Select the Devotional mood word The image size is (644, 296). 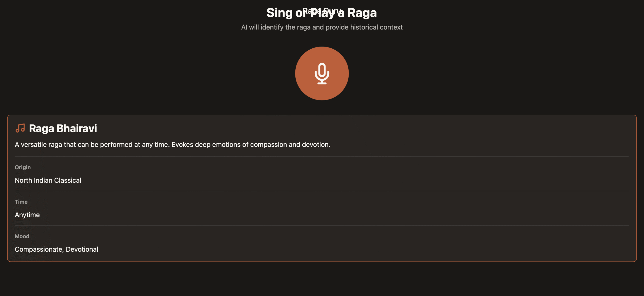(82, 249)
